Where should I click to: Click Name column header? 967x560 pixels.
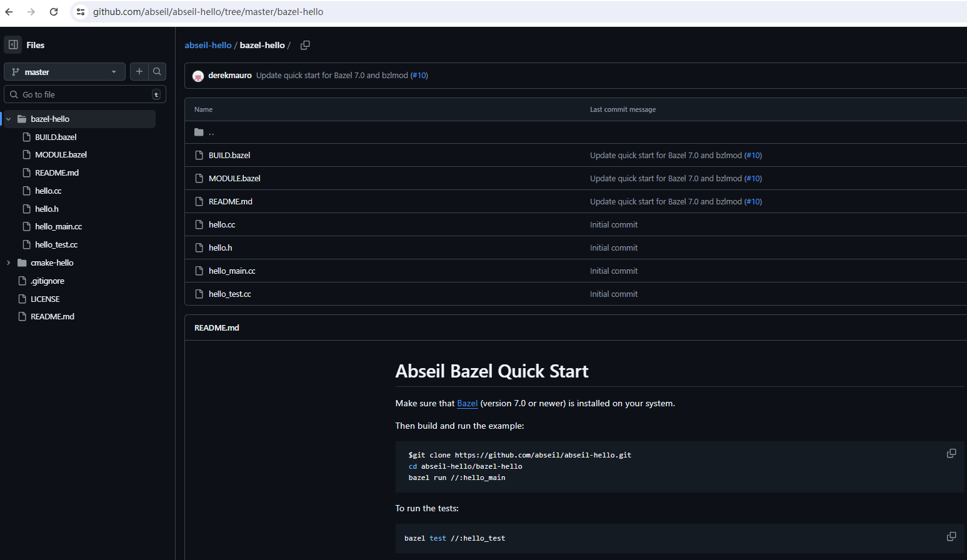(x=203, y=109)
